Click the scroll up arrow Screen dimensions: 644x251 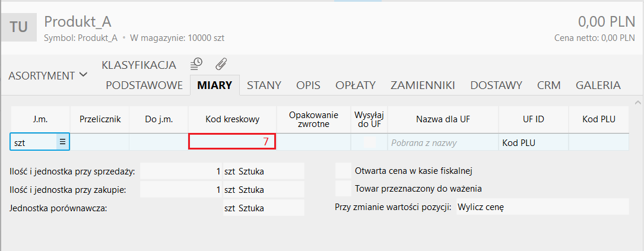pyautogui.click(x=638, y=101)
